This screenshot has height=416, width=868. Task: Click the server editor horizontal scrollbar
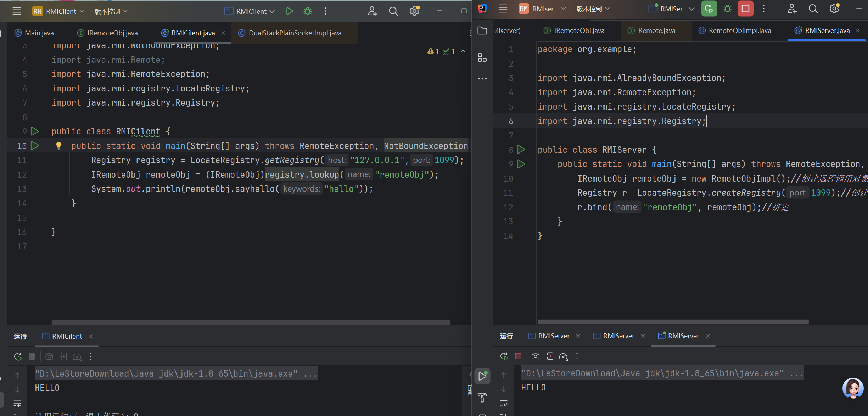pos(673,322)
